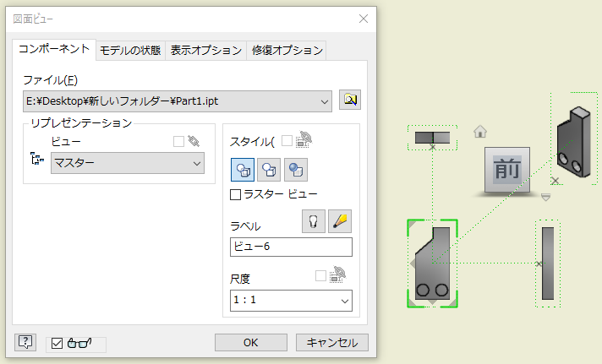
Task: Click the style-from-base icon beside スタイル
Action: point(304,139)
